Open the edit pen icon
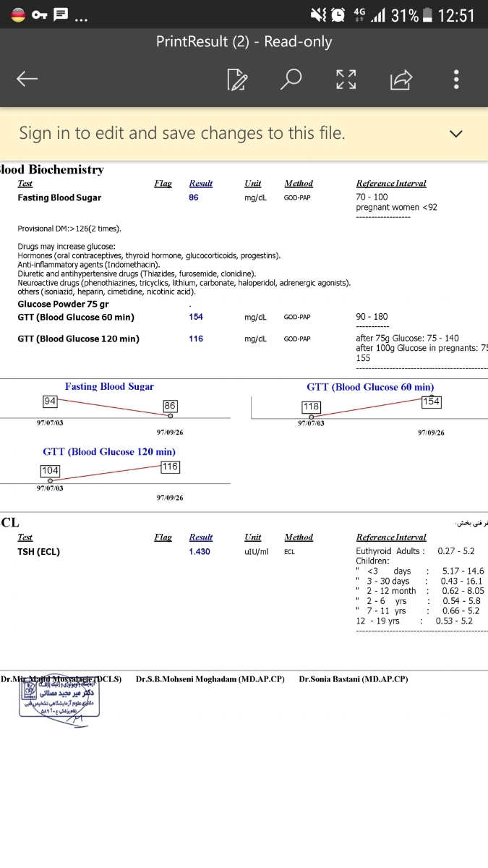Screen dimensions: 488x868 tap(237, 80)
